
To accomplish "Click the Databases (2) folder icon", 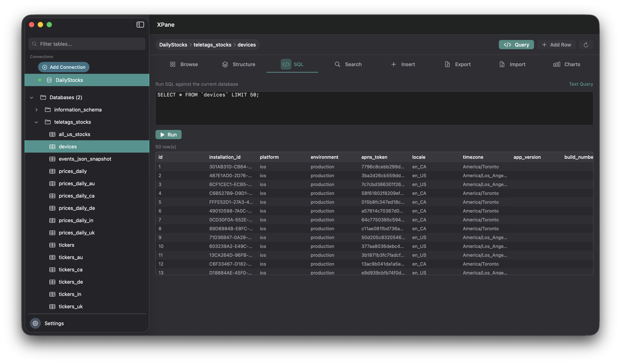I will tap(43, 97).
